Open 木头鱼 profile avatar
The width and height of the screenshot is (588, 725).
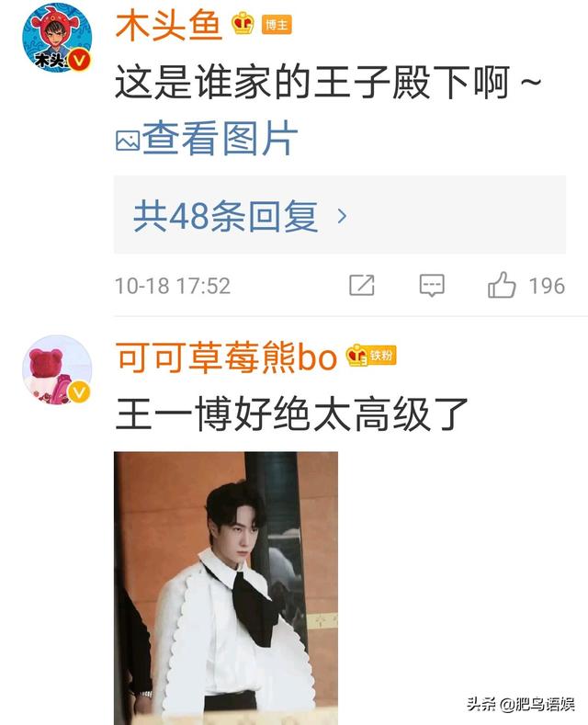[57, 38]
